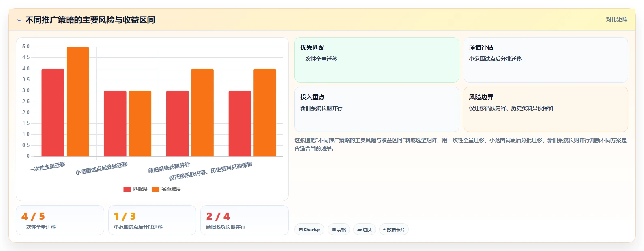The height and width of the screenshot is (251, 644).
Task: Click the red 匹配度 bar for 一次性全量迁移
Action: click(x=53, y=113)
